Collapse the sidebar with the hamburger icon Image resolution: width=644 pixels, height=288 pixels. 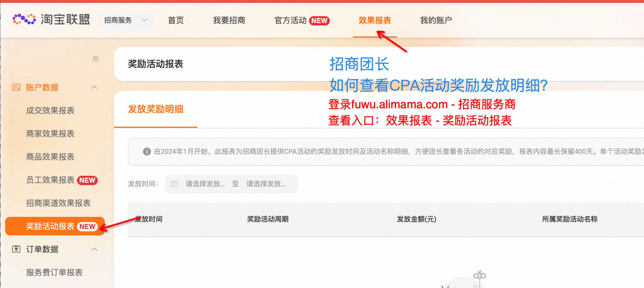pos(95,59)
